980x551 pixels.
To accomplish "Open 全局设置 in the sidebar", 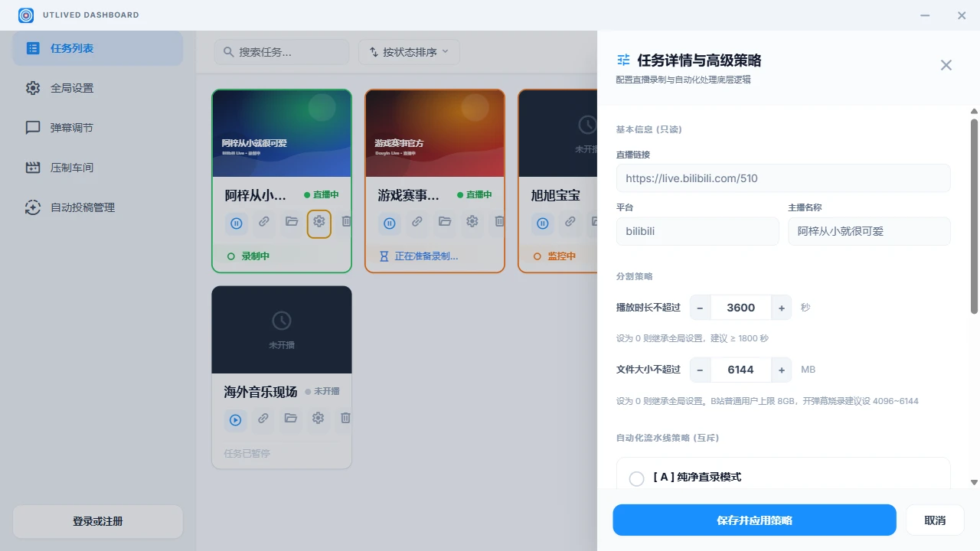I will pos(98,88).
